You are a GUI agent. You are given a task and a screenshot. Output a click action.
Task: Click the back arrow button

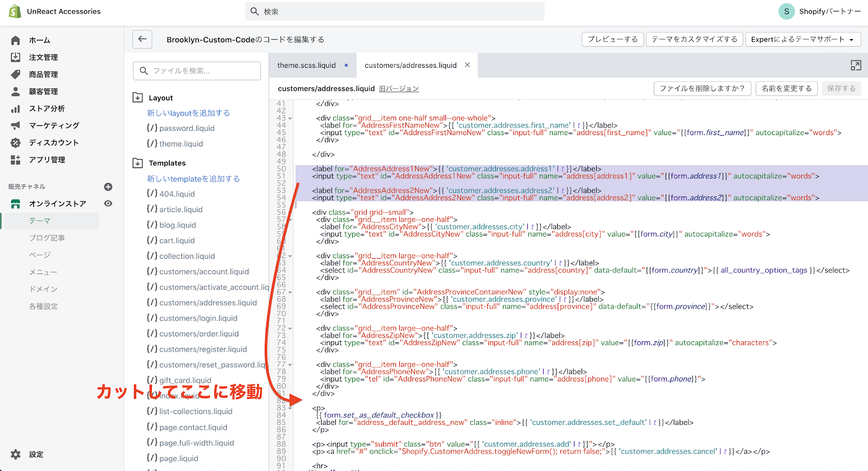[x=142, y=39]
